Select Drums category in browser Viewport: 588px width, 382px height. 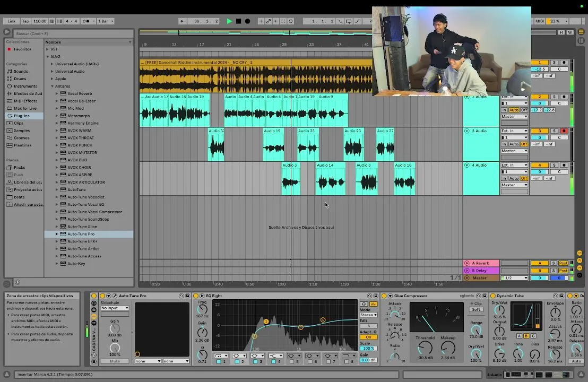(x=20, y=79)
